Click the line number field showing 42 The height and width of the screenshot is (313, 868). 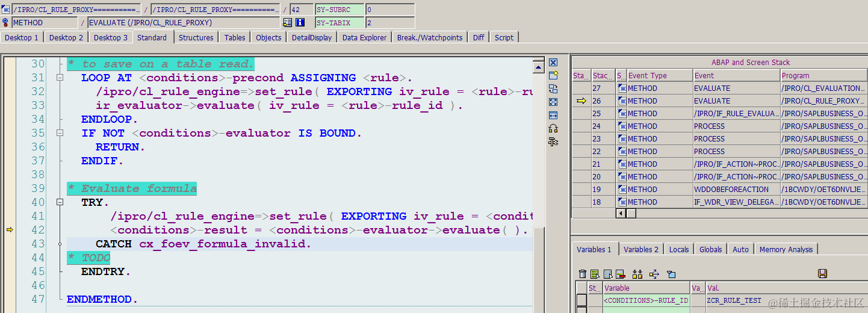[301, 10]
